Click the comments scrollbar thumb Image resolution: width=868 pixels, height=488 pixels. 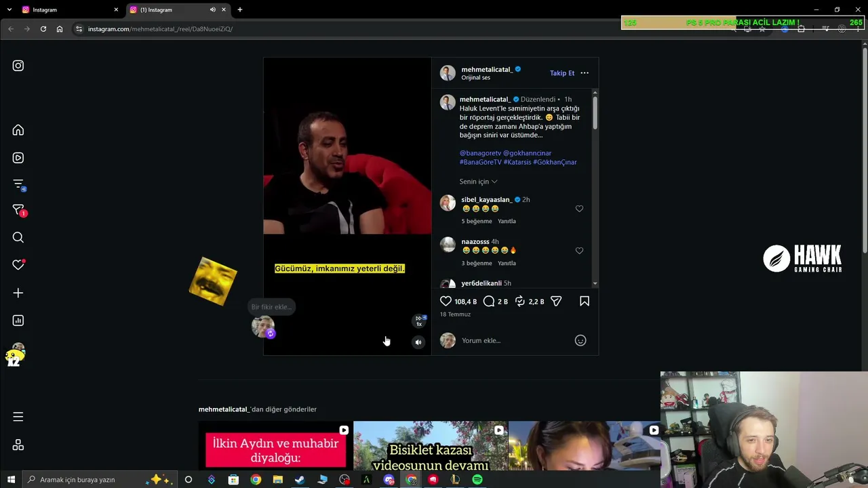[x=595, y=113]
